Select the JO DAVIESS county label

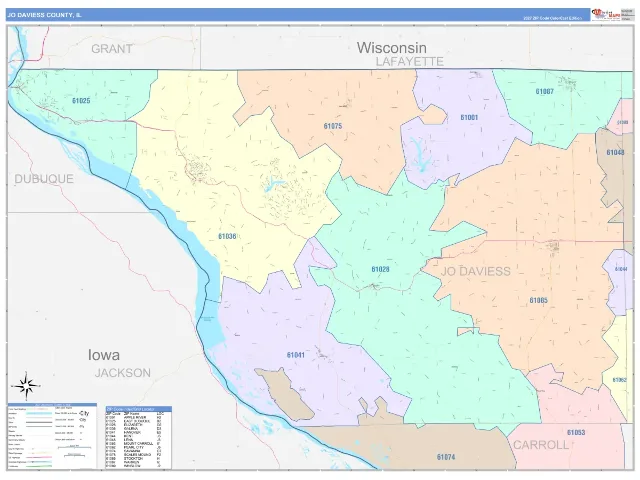(x=476, y=271)
